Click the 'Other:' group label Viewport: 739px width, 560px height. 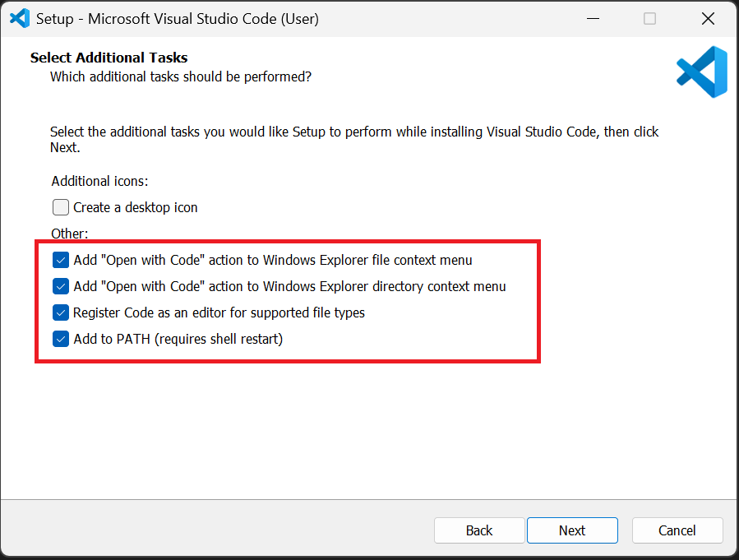[70, 234]
